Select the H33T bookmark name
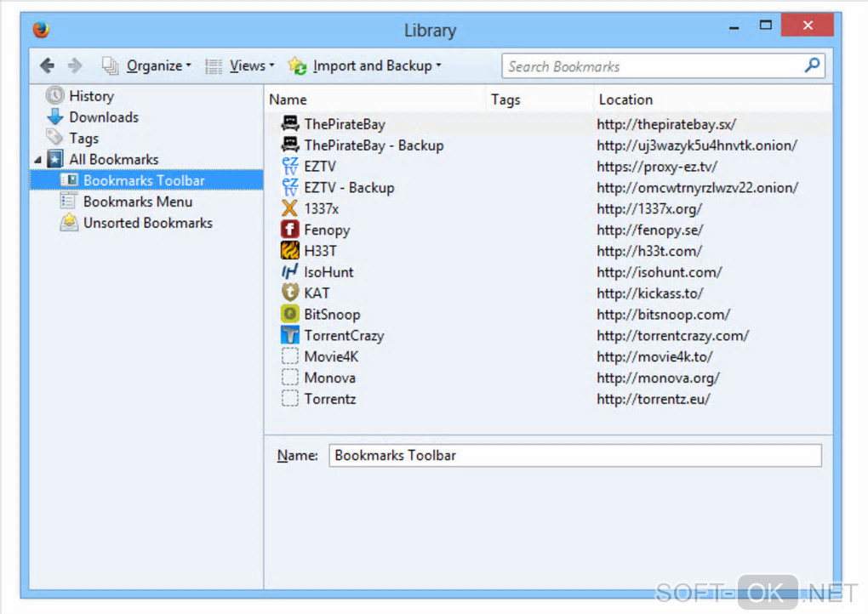 (320, 251)
